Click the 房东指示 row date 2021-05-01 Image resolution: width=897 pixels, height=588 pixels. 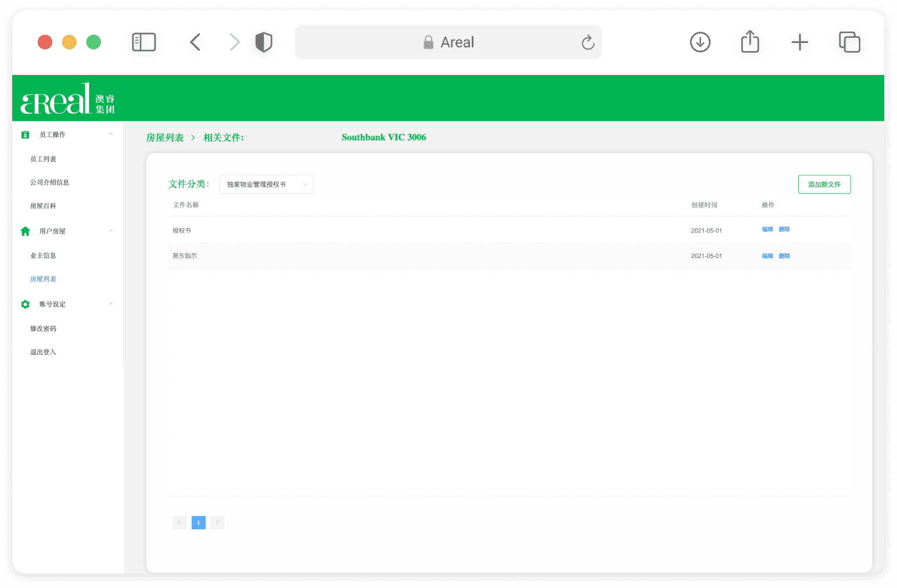coord(706,256)
